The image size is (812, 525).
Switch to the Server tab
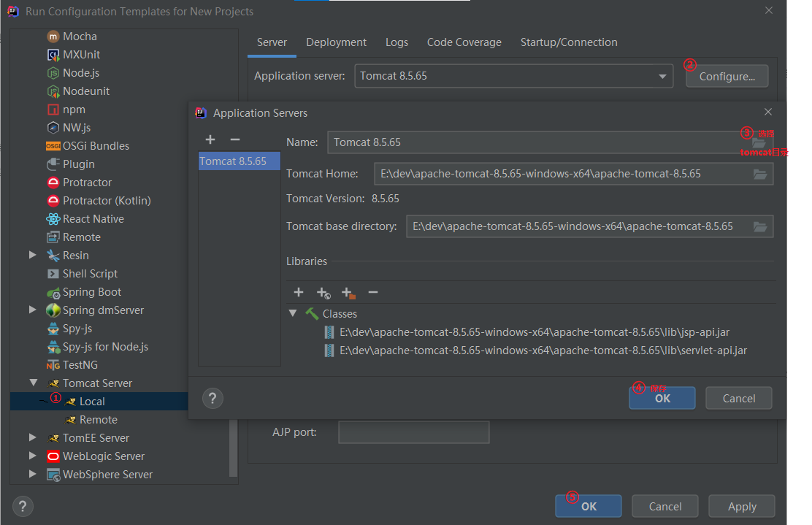(272, 42)
